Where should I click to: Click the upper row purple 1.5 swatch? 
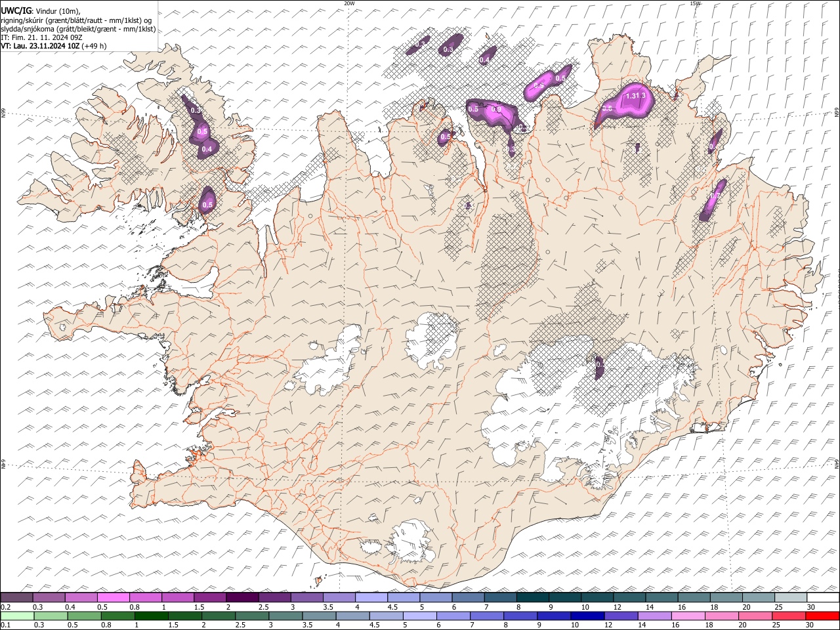click(x=210, y=598)
